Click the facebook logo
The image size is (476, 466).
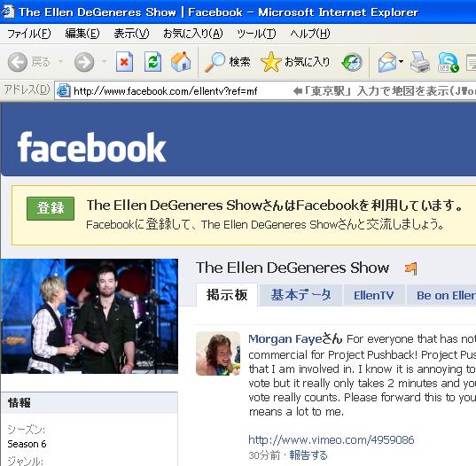(91, 147)
